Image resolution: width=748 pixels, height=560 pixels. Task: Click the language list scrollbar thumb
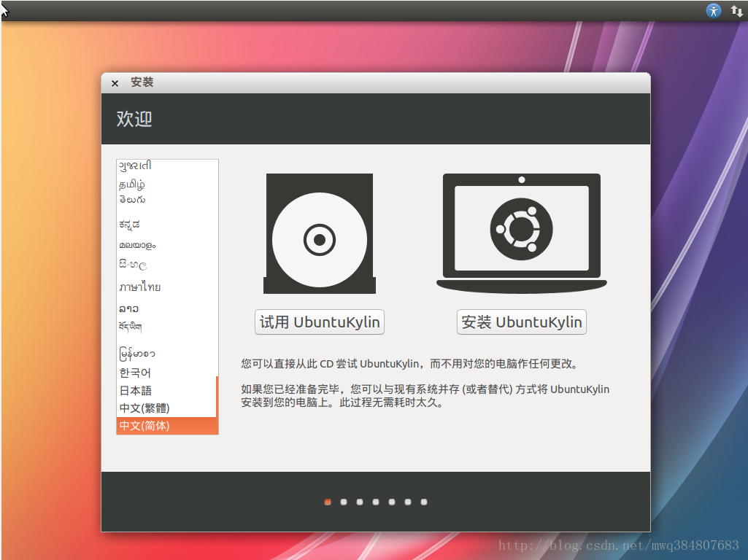(x=217, y=405)
